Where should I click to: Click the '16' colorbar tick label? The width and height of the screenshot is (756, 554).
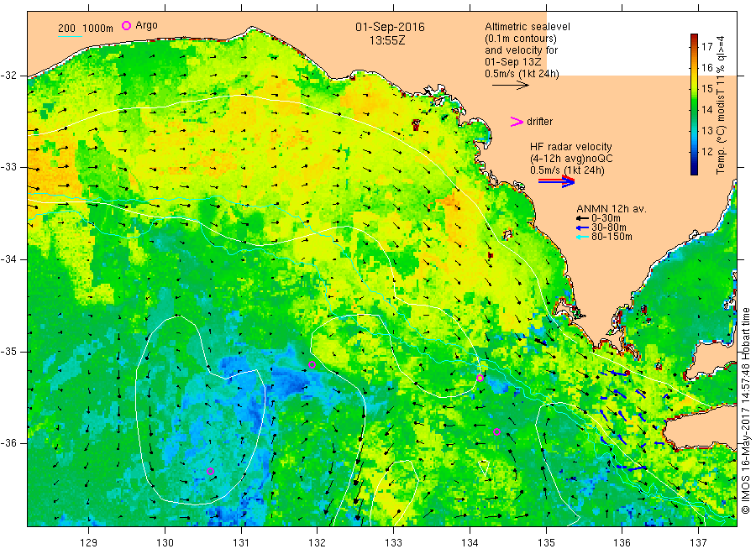tap(706, 67)
